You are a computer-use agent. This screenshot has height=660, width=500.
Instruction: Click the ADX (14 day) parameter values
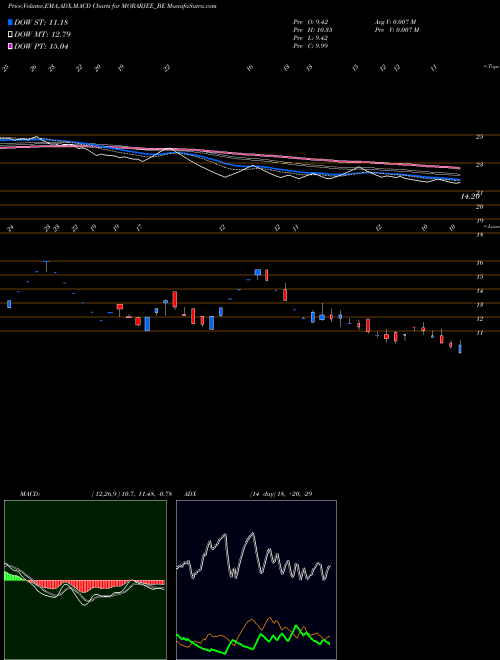point(281,494)
